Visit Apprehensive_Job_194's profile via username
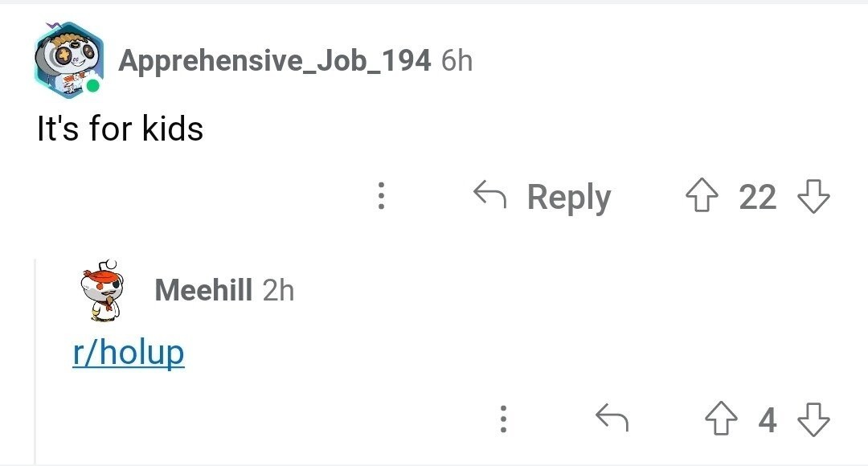Viewport: 868px width, 466px height. (x=274, y=59)
